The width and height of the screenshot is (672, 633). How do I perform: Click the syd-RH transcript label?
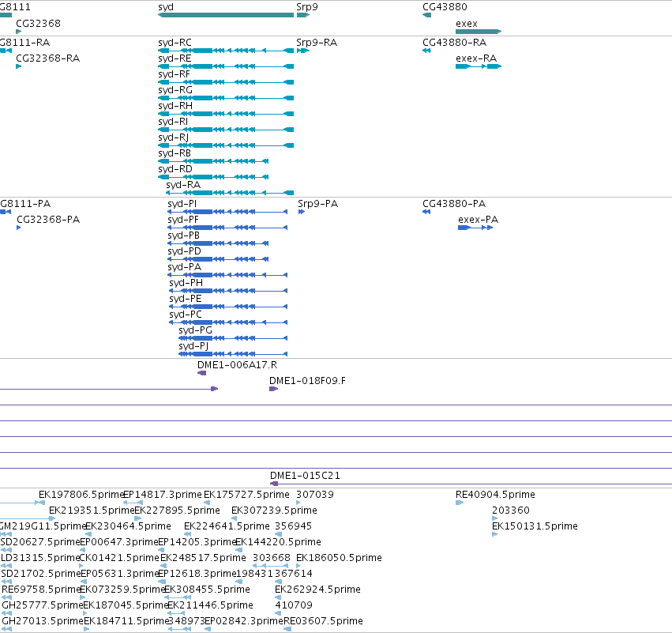[175, 106]
